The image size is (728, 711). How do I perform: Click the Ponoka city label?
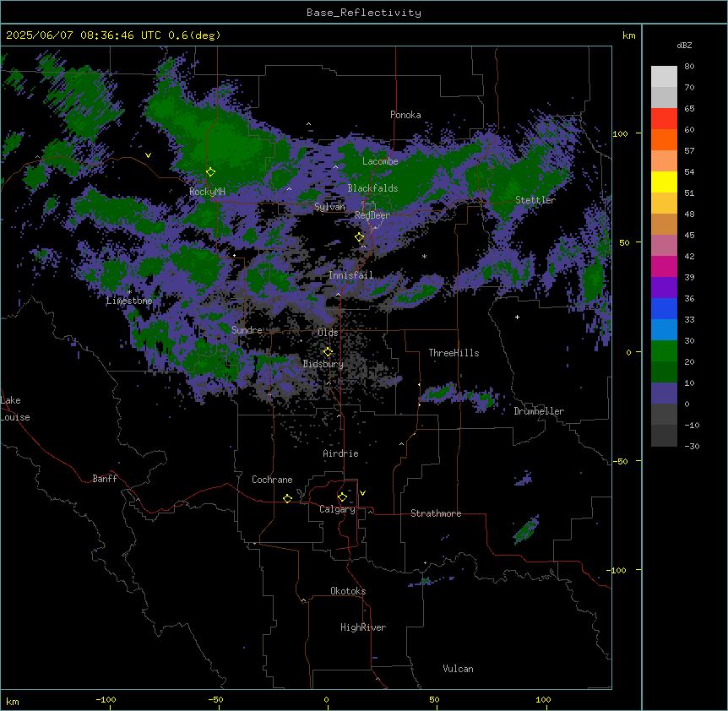405,115
